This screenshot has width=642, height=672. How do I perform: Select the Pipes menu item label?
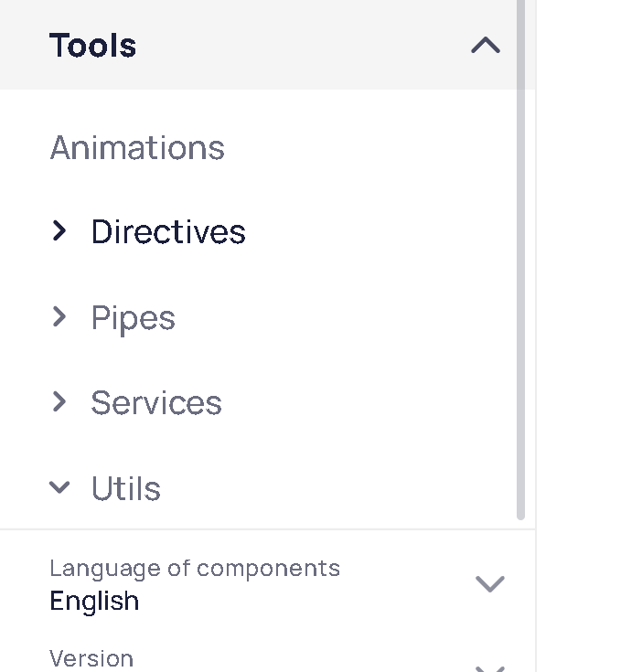[133, 318]
